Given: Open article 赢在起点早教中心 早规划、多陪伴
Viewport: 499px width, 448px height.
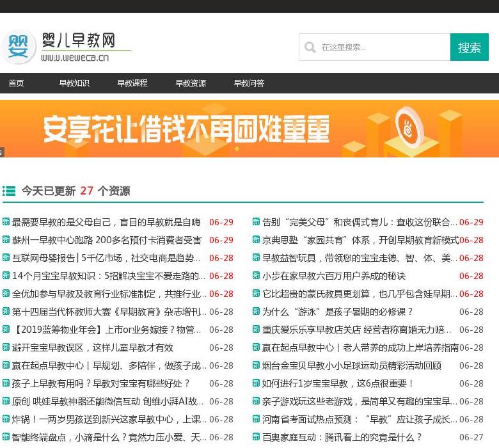Looking at the screenshot, I should [109, 365].
